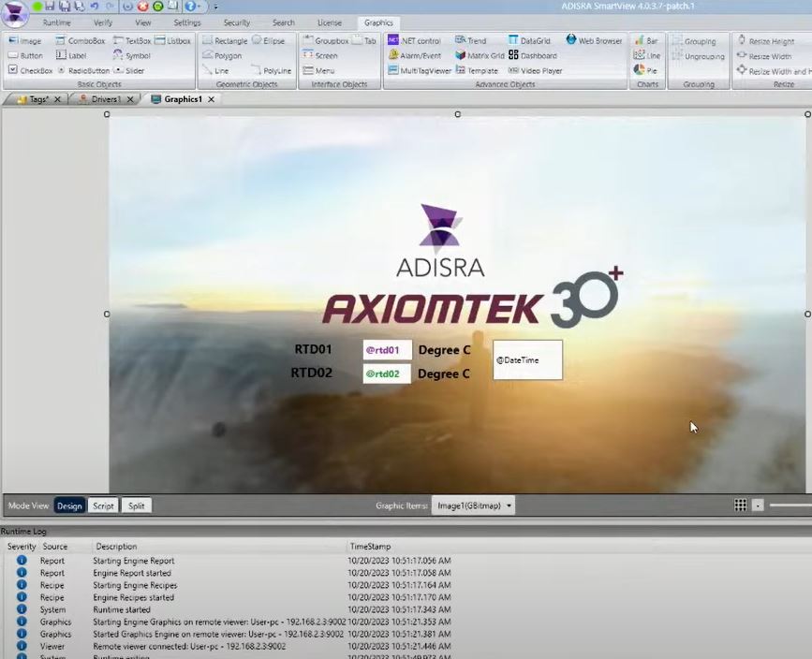Select the Line geometric tool

click(x=215, y=70)
